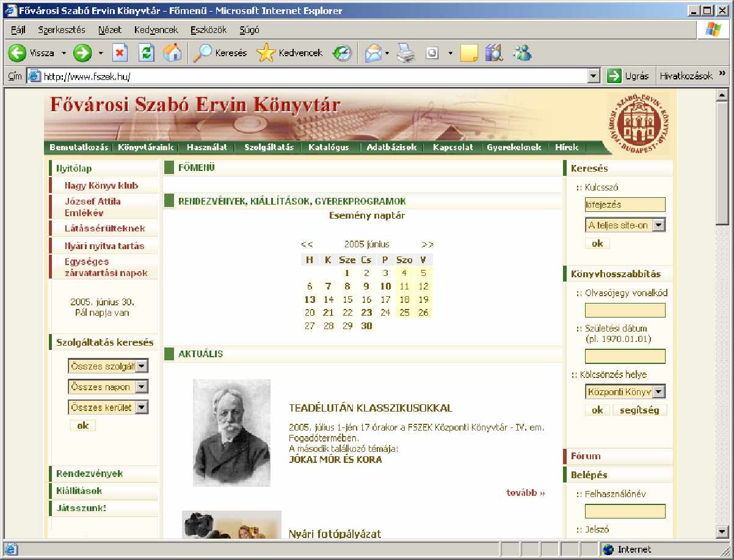
Task: Expand the Mail button dropdown arrow
Action: (387, 53)
